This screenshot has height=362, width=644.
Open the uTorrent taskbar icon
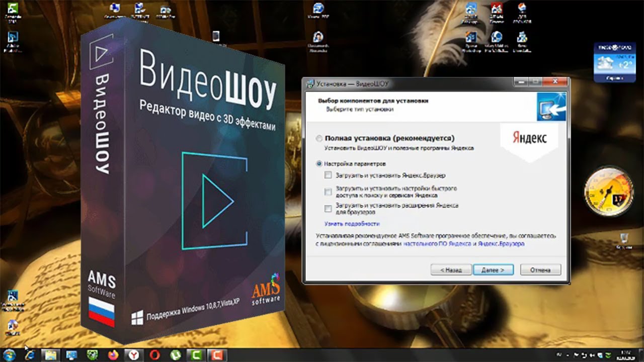176,354
